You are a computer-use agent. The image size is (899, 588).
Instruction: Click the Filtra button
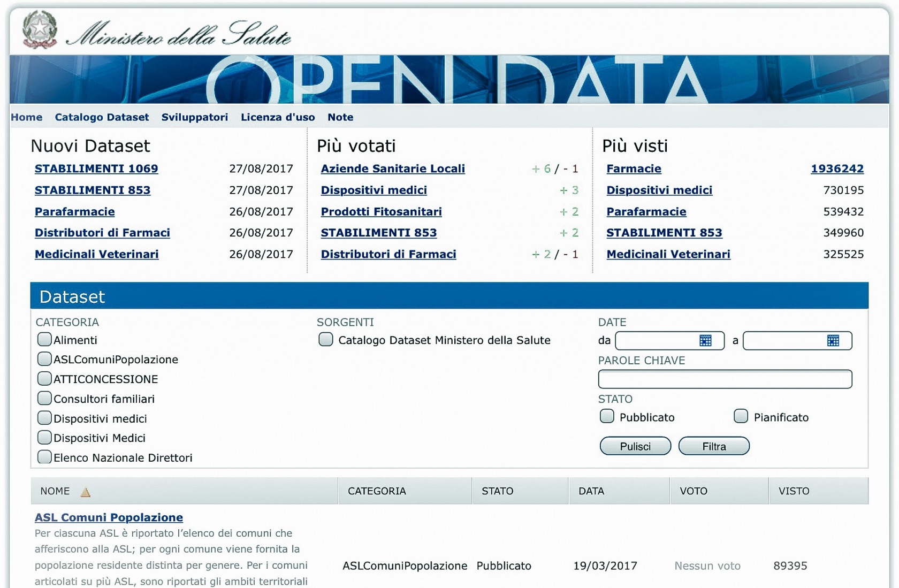click(714, 446)
